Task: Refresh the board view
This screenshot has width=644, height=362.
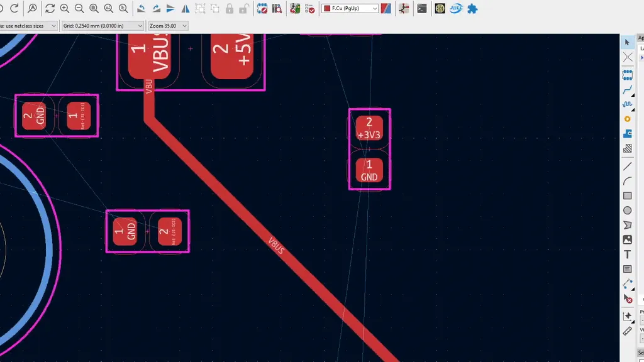Action: 50,8
